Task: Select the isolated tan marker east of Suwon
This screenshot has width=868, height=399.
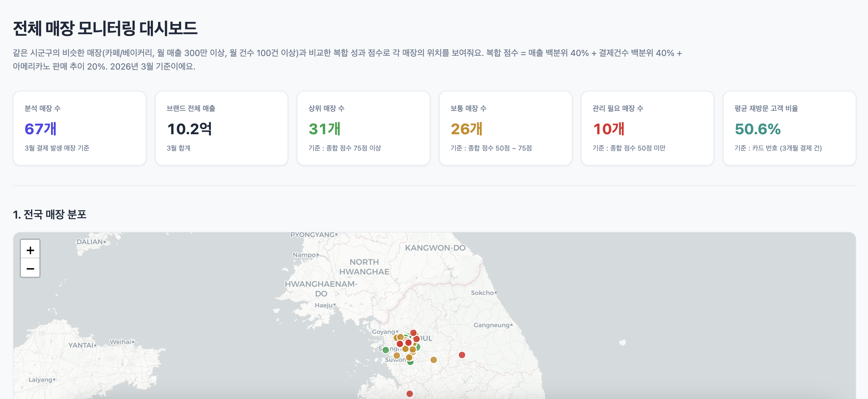Action: click(434, 360)
